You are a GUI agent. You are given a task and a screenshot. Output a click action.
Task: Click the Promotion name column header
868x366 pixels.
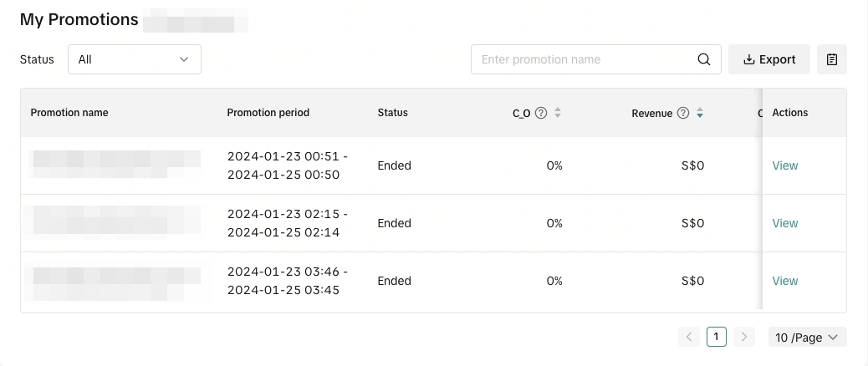69,113
